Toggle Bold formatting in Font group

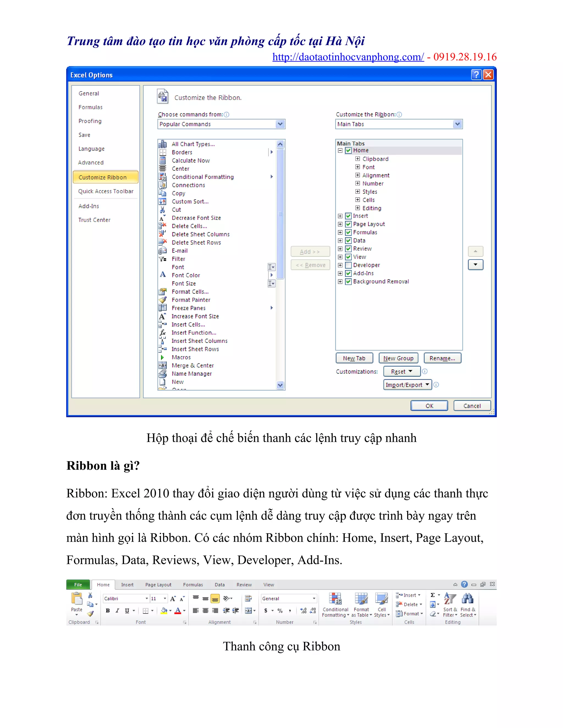pos(108,611)
